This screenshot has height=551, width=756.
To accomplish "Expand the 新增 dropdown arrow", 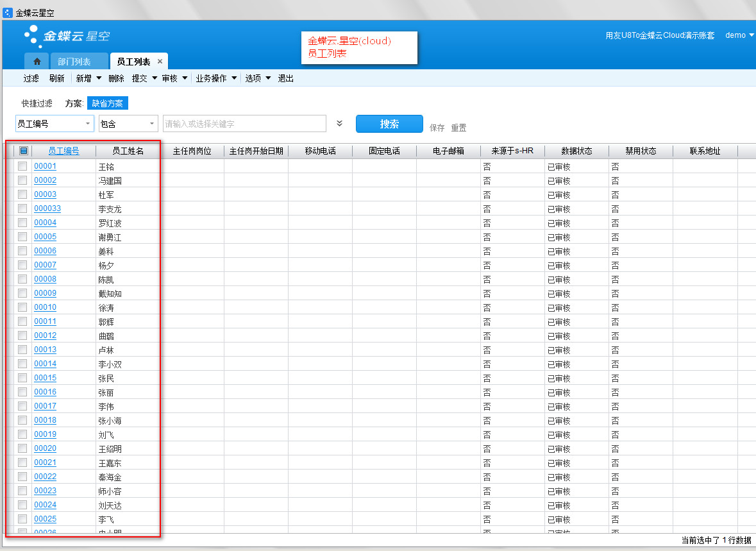I will (99, 78).
